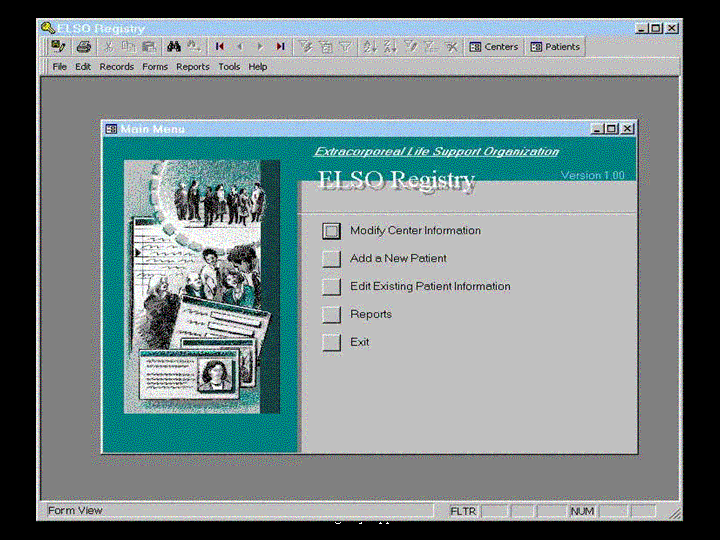Open the Patients toolbar button

(555, 47)
